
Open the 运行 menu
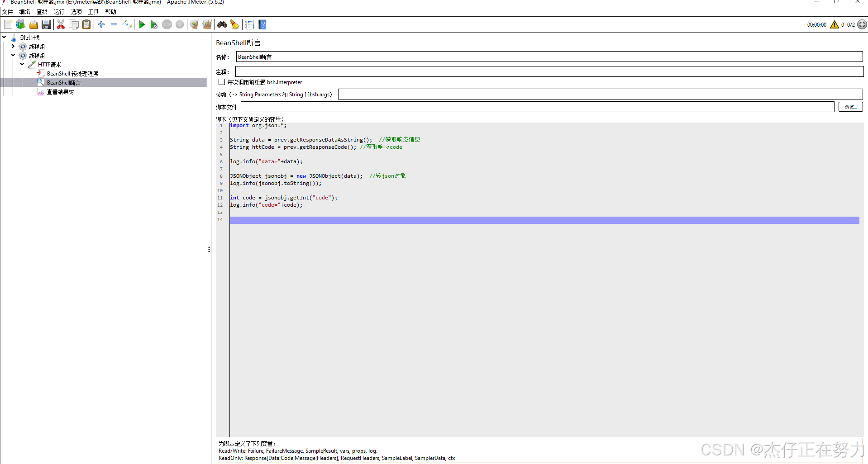click(x=59, y=12)
